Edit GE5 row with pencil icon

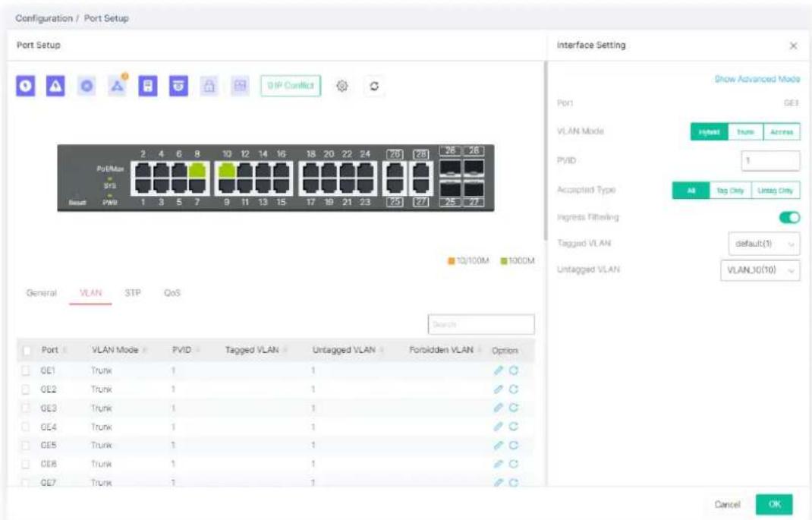(498, 445)
